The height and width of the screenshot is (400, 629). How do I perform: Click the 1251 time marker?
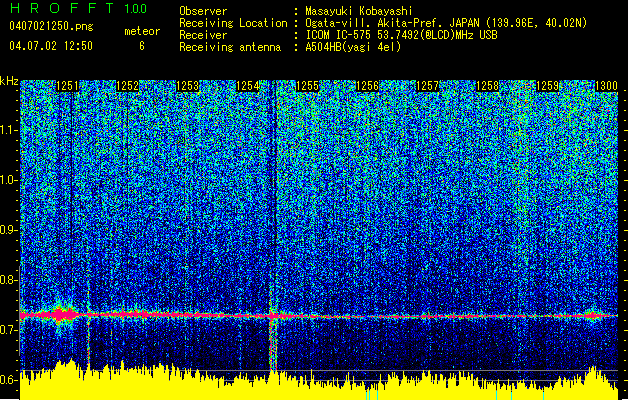point(67,86)
